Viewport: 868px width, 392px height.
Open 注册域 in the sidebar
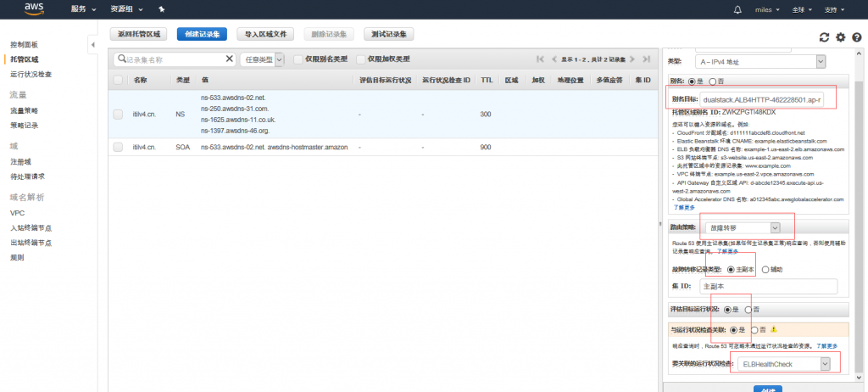[20, 162]
